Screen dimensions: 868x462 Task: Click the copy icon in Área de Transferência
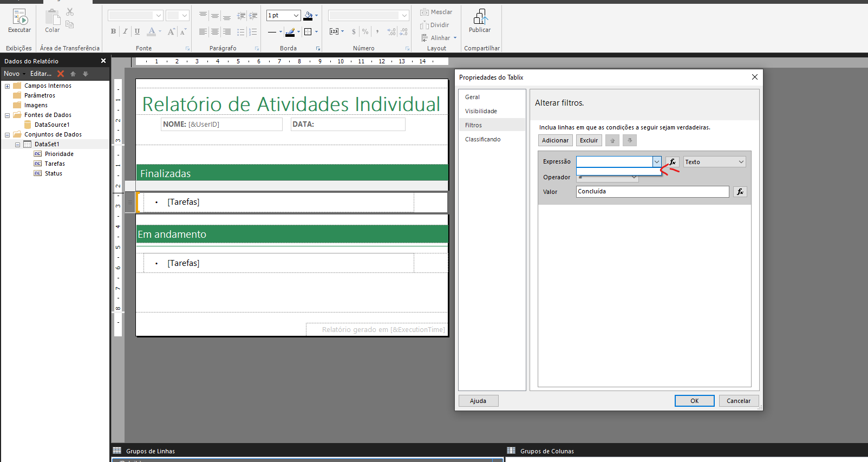[x=70, y=24]
